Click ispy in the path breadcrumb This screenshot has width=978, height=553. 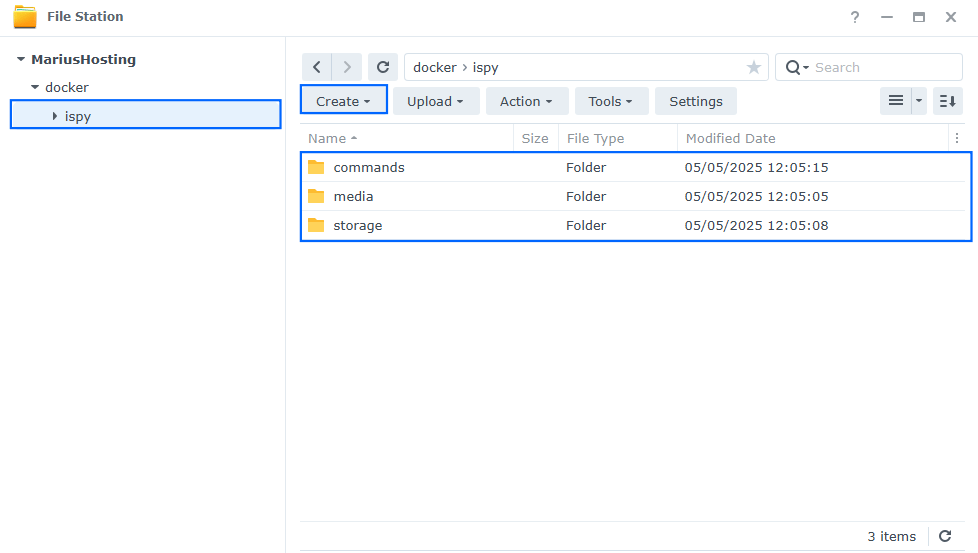click(485, 67)
